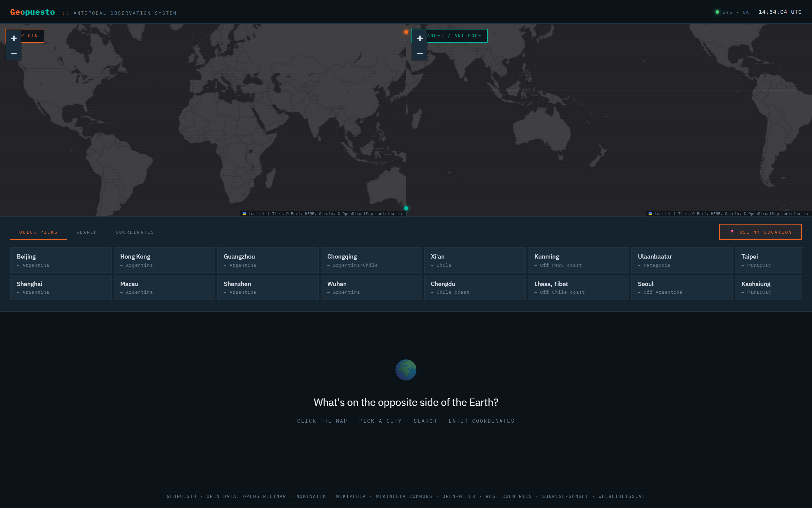This screenshot has width=812, height=508.
Task: Pick the Lhasa, Tibet card
Action: (579, 288)
